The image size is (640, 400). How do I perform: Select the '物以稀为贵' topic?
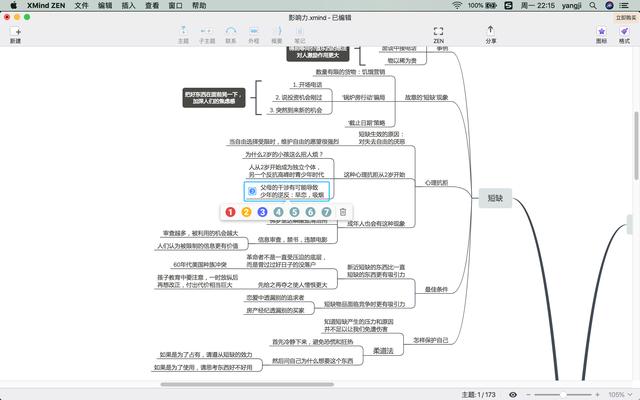tap(402, 60)
